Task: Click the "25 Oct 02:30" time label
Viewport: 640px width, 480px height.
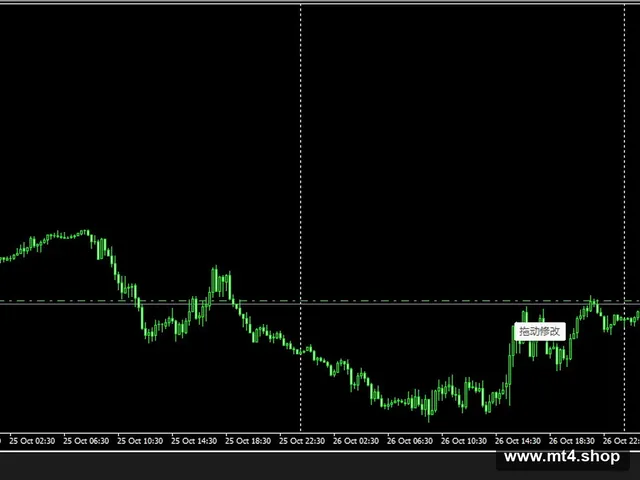Action: click(32, 441)
